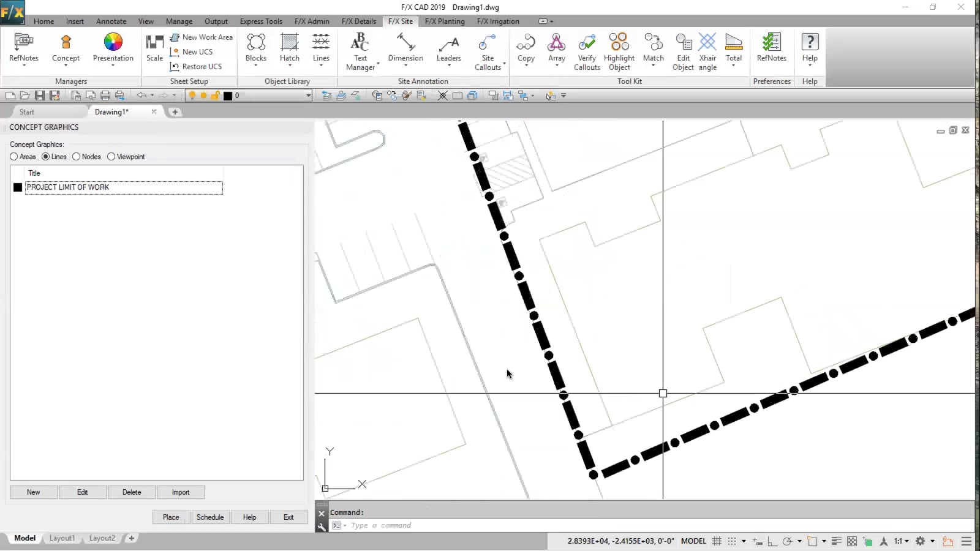Expand the Copy tool dropdown arrow
This screenshot has height=551, width=980.
tap(526, 65)
